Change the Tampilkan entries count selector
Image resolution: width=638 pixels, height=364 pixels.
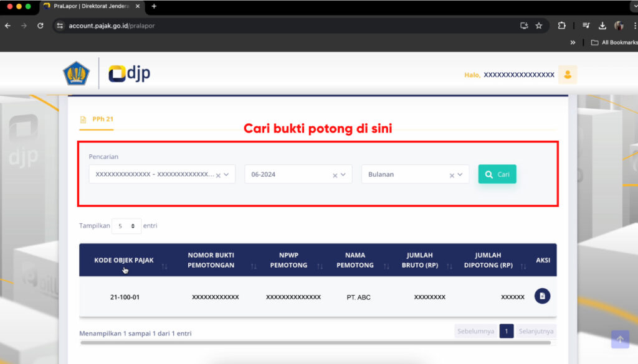point(126,226)
